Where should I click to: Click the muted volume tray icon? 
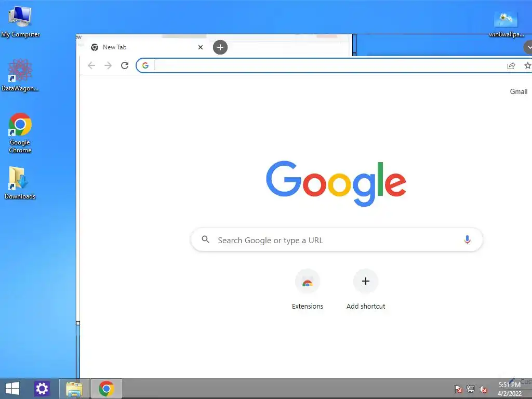click(x=483, y=389)
